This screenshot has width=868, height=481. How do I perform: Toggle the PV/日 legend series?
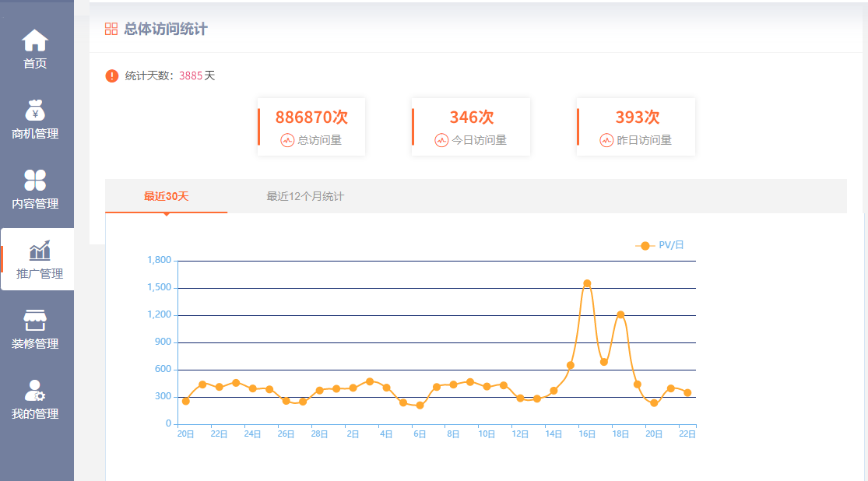(x=659, y=245)
